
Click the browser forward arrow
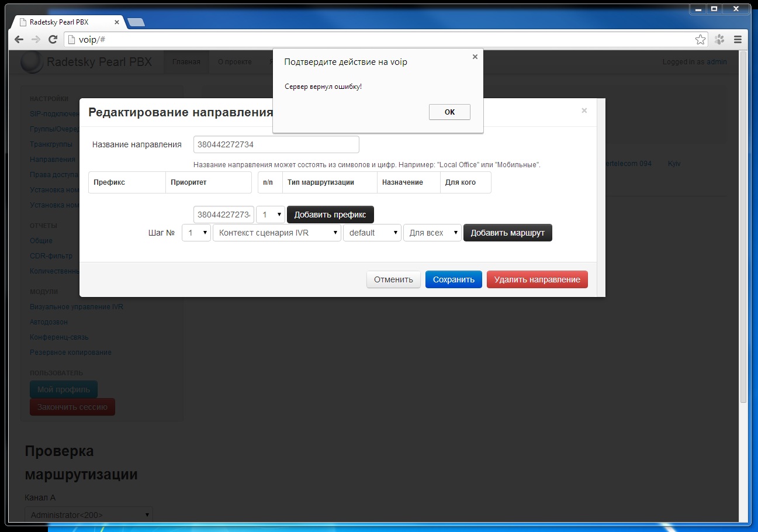coord(36,40)
